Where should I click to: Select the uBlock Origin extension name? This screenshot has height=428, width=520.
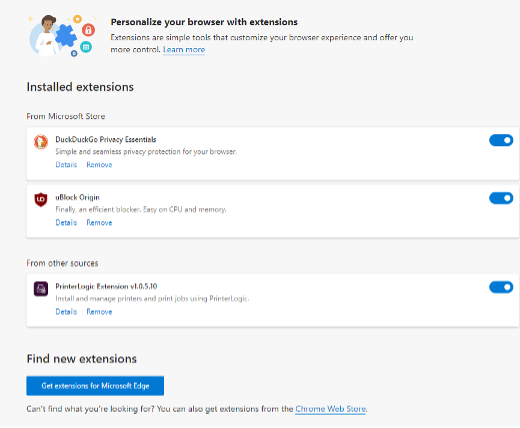(77, 197)
